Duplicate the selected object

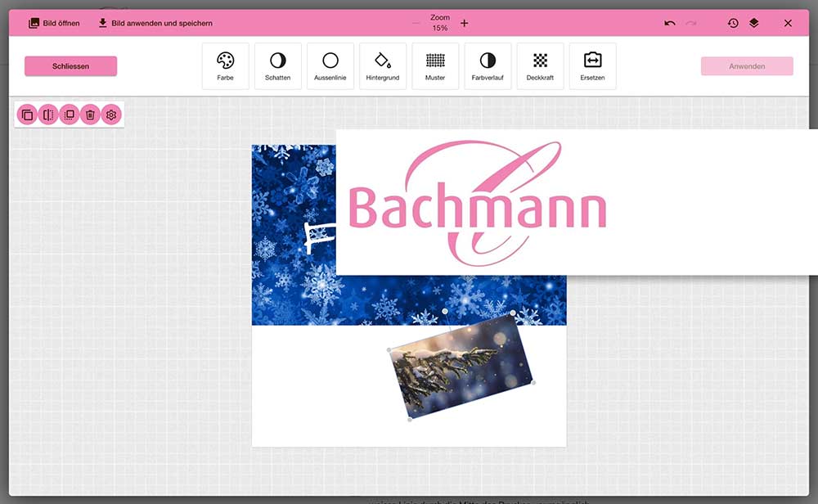point(27,115)
